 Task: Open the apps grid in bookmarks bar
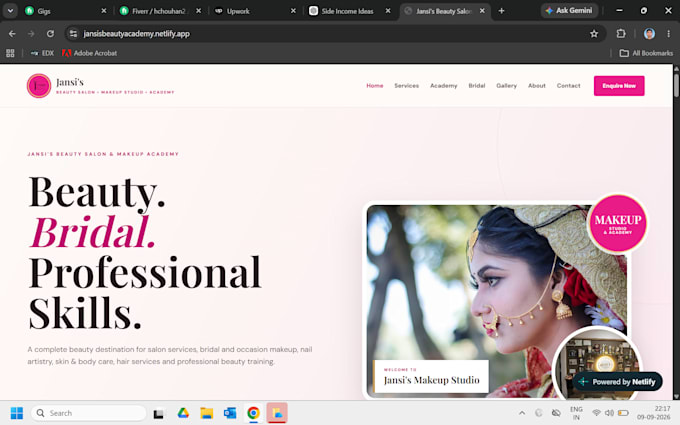[x=10, y=53]
